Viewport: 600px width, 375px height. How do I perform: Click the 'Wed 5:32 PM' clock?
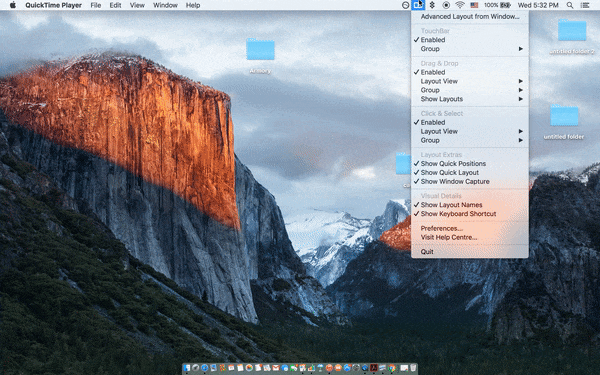tap(538, 5)
